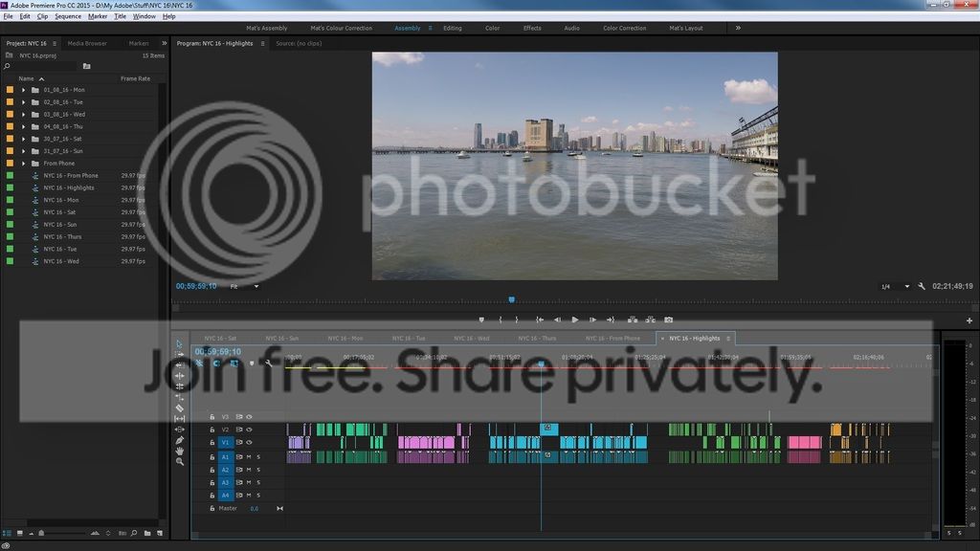Select the Razor tool in timeline toolbox
This screenshot has height=551, width=980.
[179, 408]
